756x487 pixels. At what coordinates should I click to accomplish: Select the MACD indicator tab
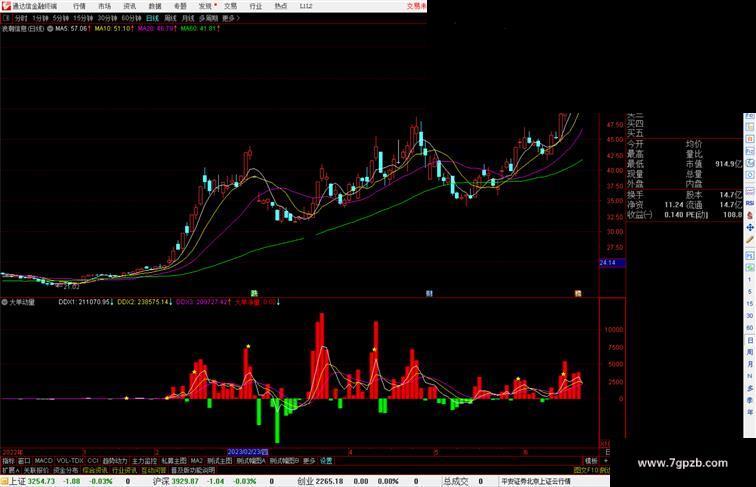click(43, 461)
